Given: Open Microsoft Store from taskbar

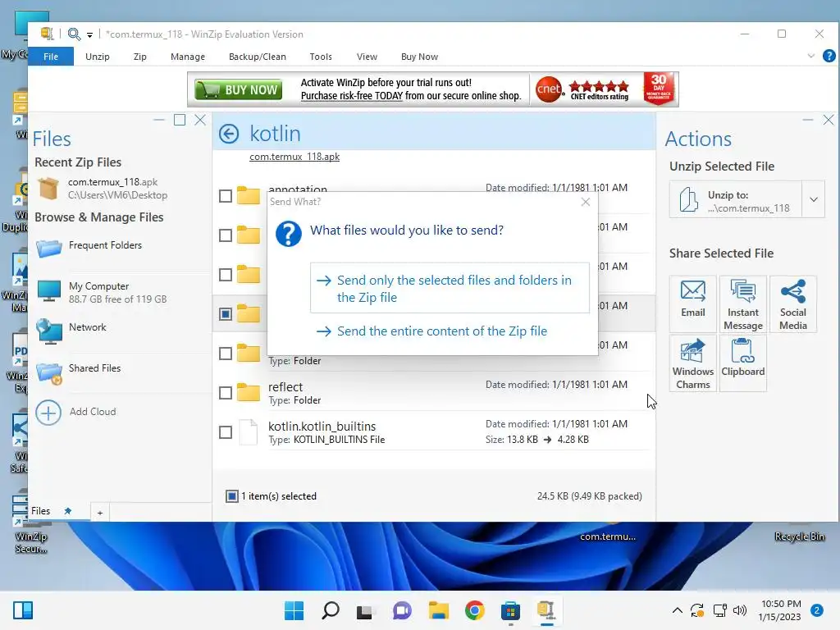Looking at the screenshot, I should click(510, 610).
